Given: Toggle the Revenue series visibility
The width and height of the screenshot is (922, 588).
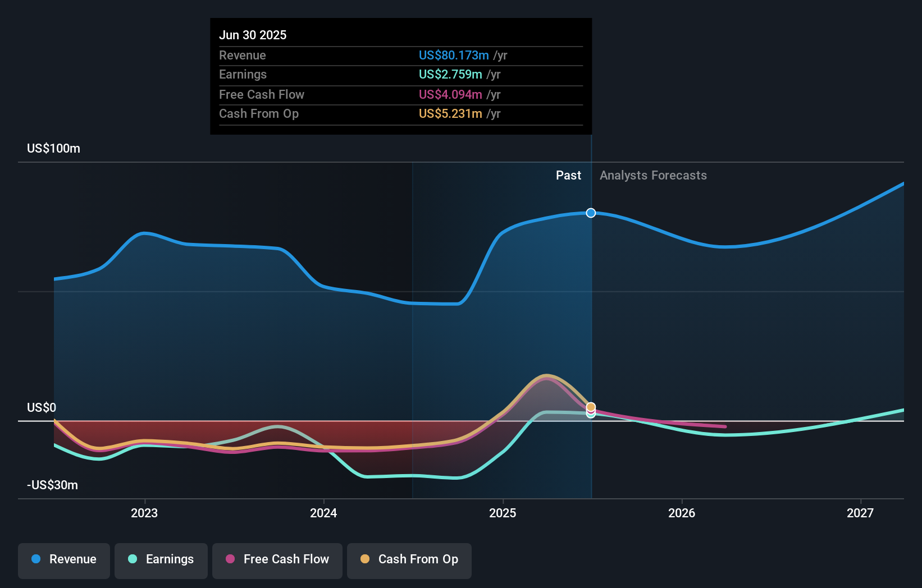Looking at the screenshot, I should tap(63, 559).
